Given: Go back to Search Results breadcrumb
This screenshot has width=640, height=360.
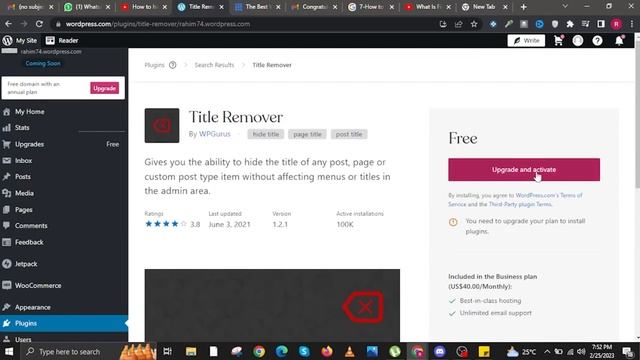Looking at the screenshot, I should (214, 65).
